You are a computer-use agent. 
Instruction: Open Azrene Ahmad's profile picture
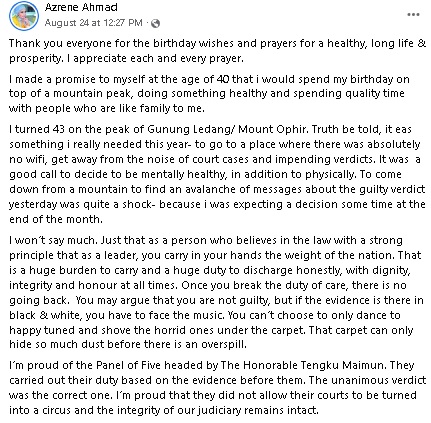tap(24, 15)
